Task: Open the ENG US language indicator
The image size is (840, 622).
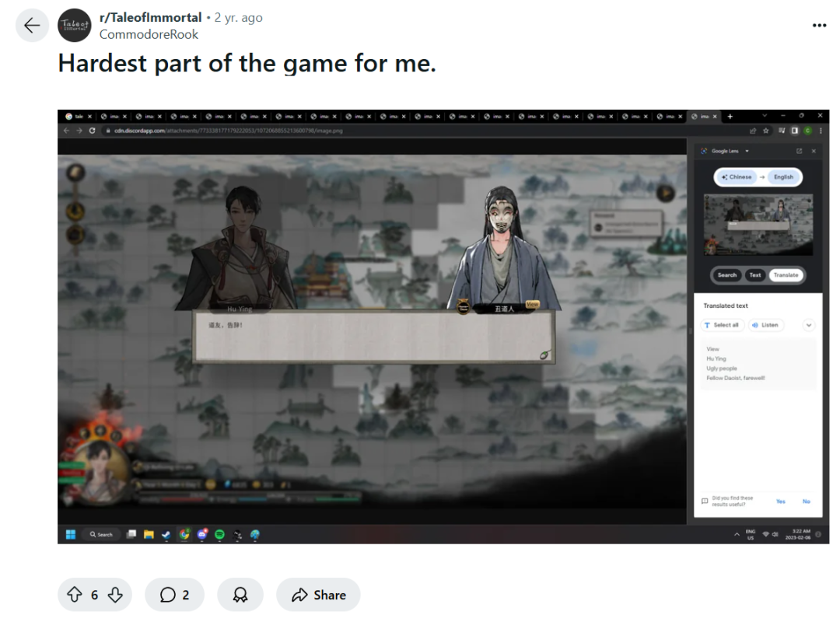Action: pyautogui.click(x=750, y=534)
